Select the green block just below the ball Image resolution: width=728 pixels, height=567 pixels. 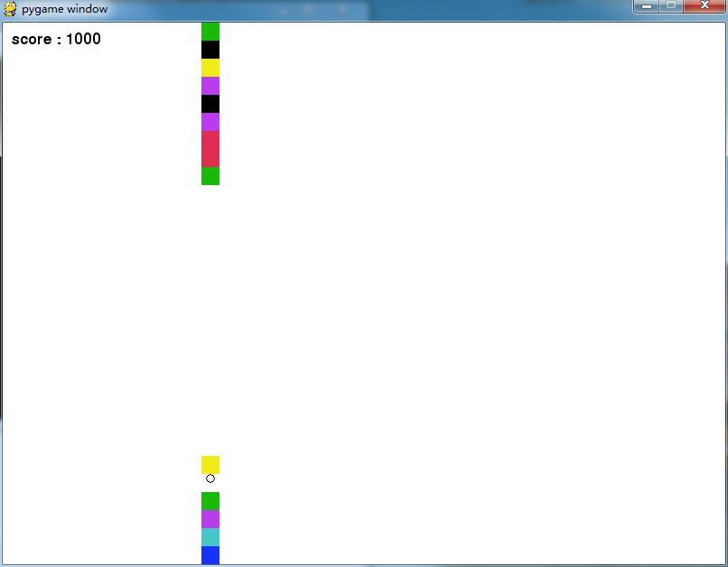[x=210, y=501]
